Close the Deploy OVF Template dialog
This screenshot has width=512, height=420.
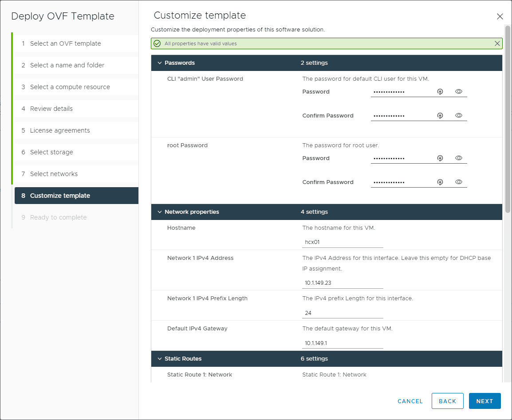[500, 16]
